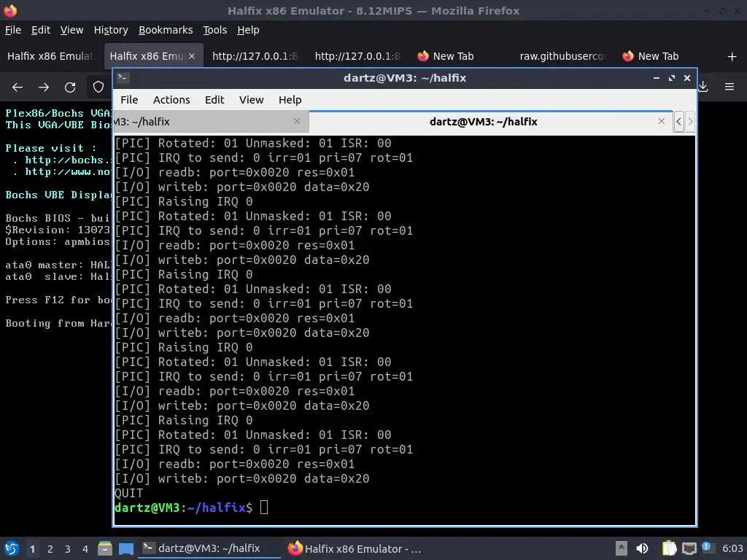Click the taskbar clock showing 6:03
The height and width of the screenshot is (560, 747).
point(732,548)
